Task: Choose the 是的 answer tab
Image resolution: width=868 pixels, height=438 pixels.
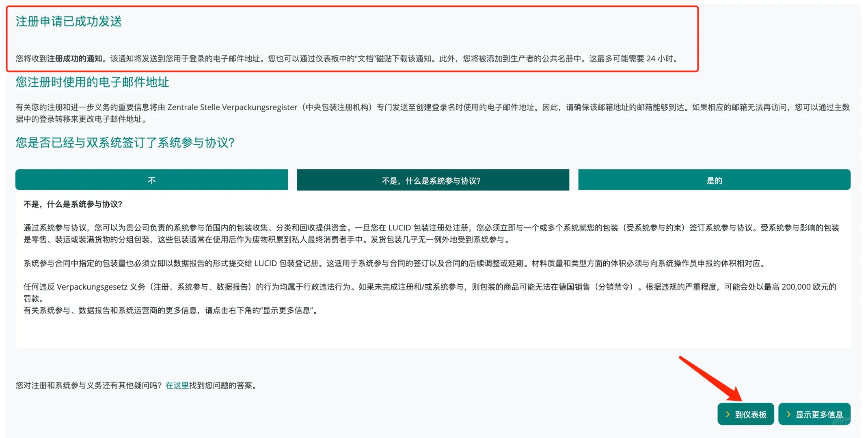Action: tap(714, 180)
